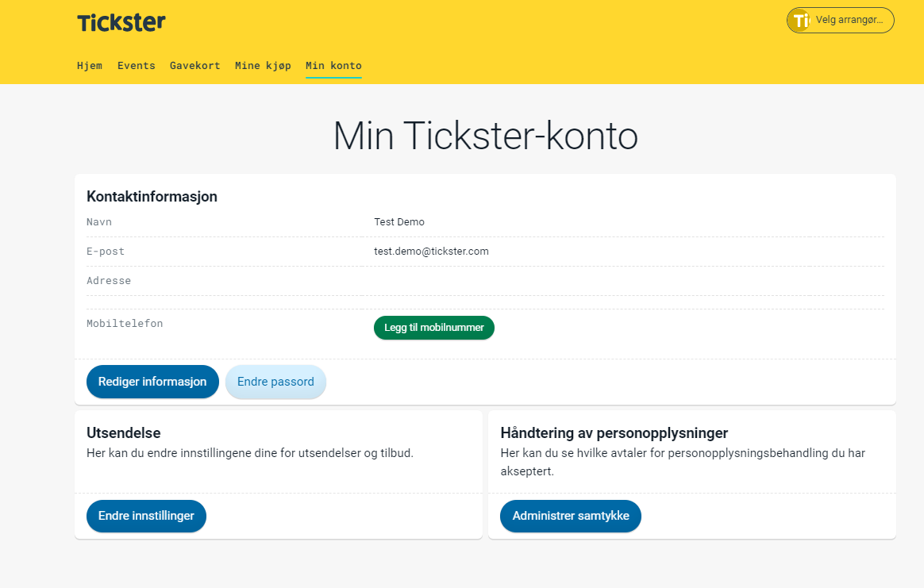Click the yellow Ti organizer avatar
The height and width of the screenshot is (588, 924).
(x=800, y=20)
